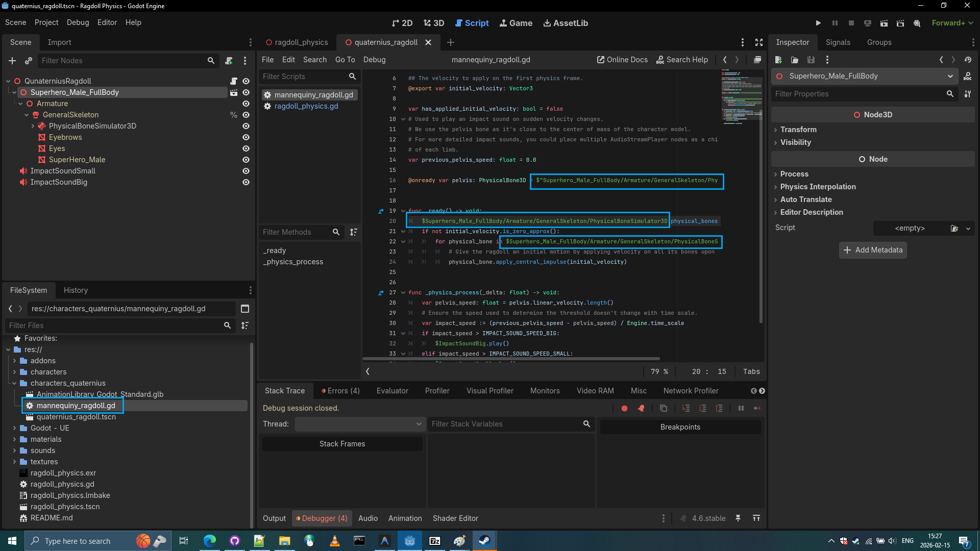Screen dimensions: 980x551
Task: Click the Add Metadata button
Action: [x=873, y=250]
